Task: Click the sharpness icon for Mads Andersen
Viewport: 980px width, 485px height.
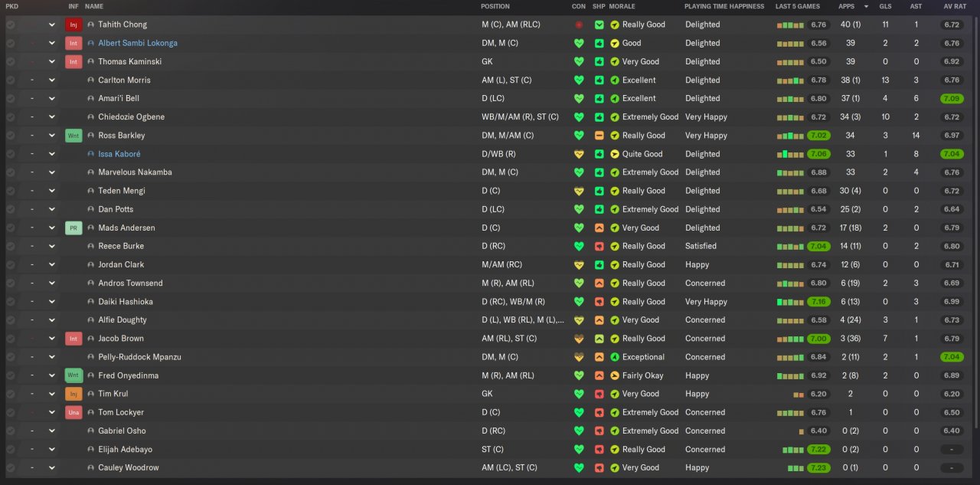Action: (599, 228)
